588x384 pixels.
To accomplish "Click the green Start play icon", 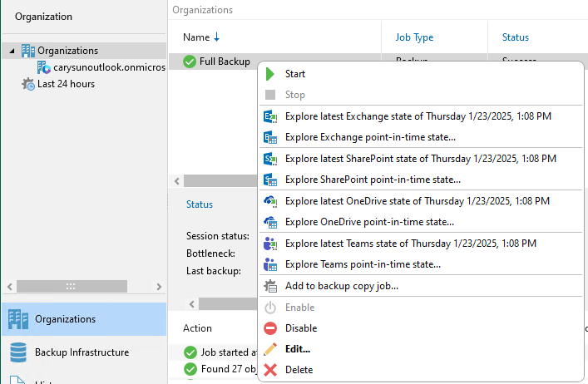I will click(x=270, y=74).
